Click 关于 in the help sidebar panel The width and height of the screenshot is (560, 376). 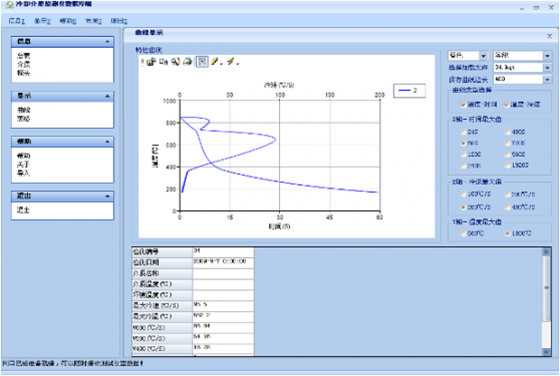pyautogui.click(x=23, y=164)
